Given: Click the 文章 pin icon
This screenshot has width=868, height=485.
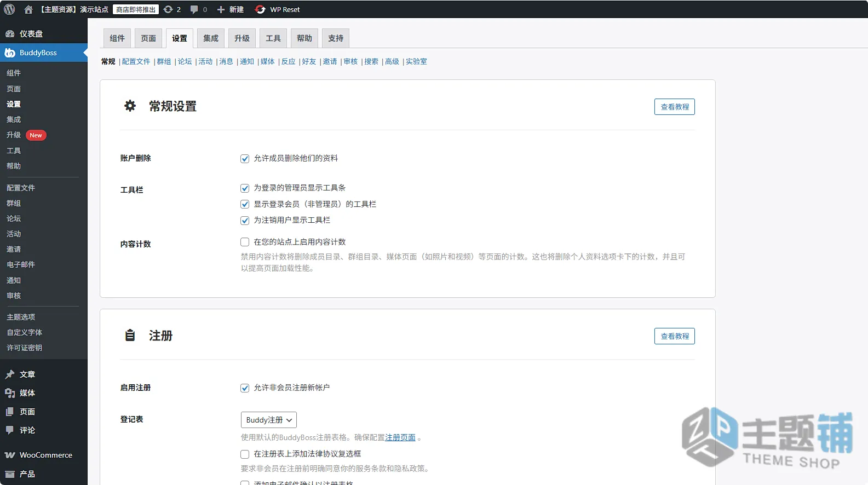Looking at the screenshot, I should pos(10,374).
